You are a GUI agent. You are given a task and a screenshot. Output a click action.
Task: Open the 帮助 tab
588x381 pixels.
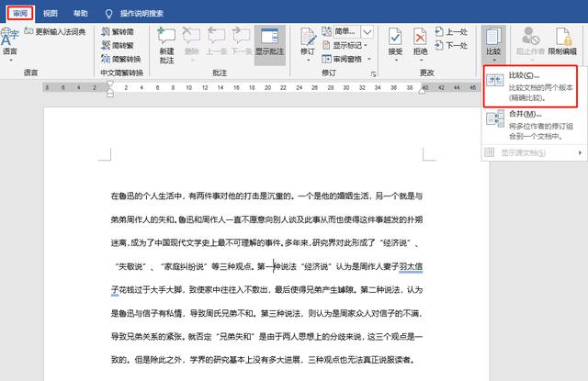coord(80,14)
